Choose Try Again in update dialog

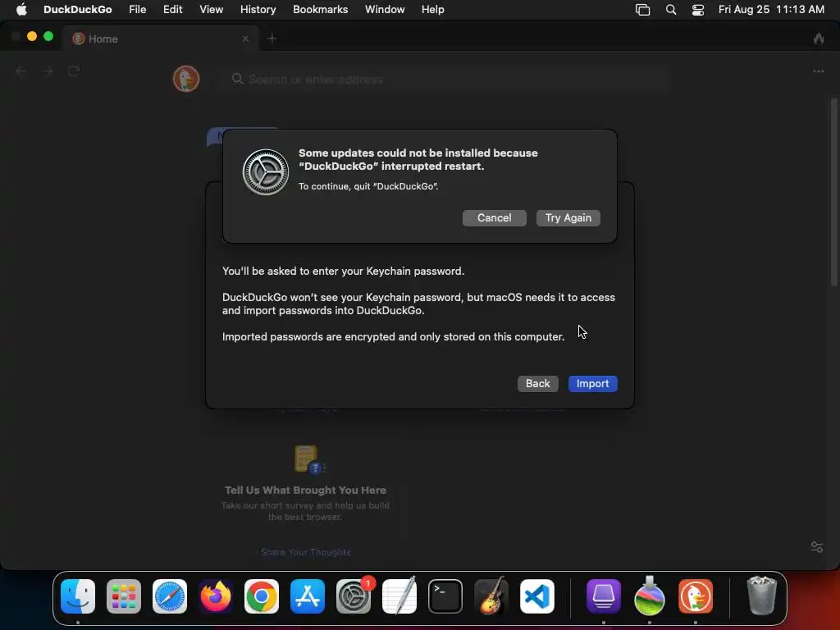568,218
